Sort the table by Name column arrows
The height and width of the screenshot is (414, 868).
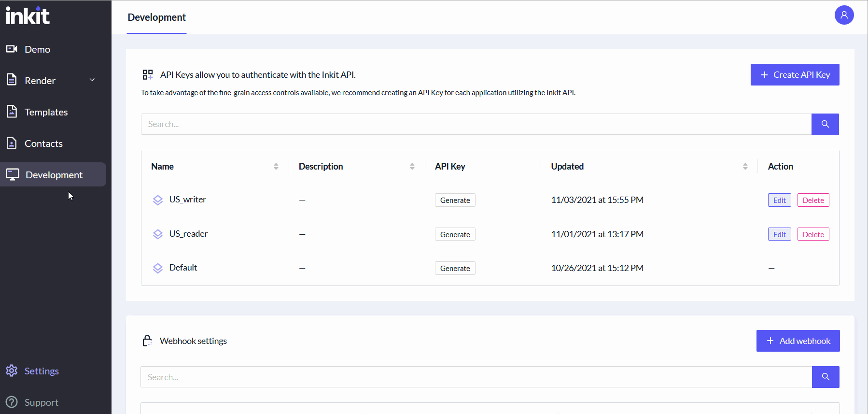[276, 166]
